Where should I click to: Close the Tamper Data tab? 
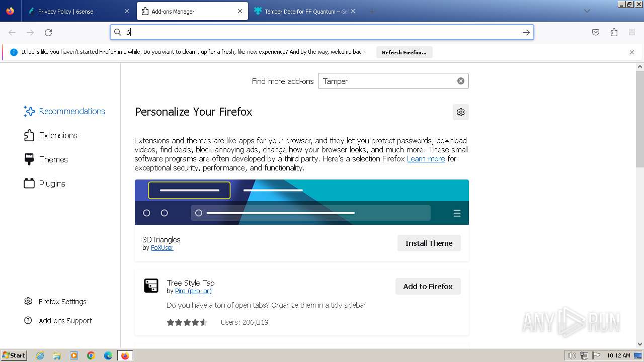point(353,11)
